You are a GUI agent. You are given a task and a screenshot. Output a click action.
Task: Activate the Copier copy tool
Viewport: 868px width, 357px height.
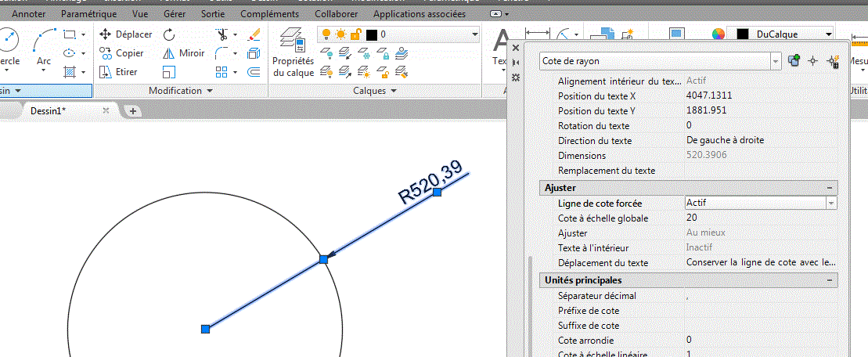122,53
